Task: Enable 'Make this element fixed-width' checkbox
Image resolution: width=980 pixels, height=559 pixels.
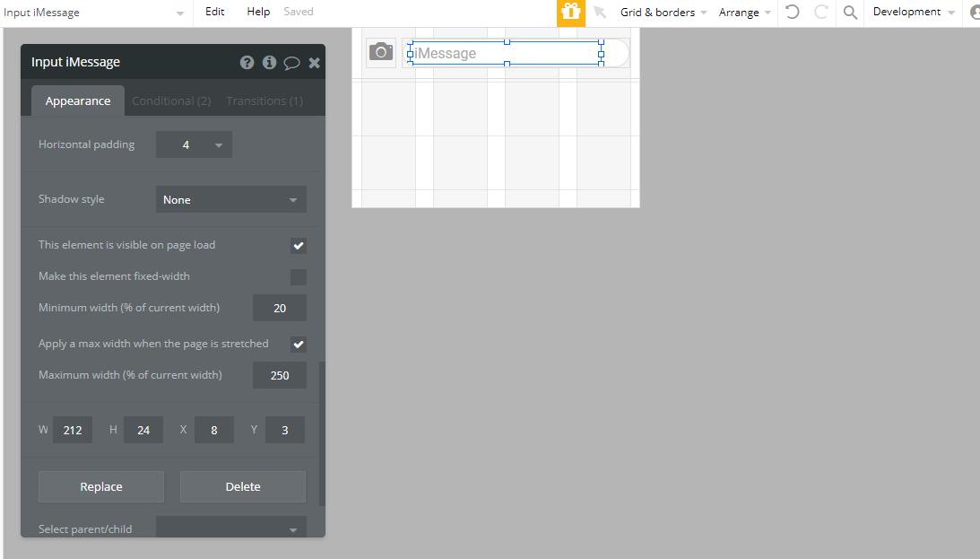Action: pos(299,277)
